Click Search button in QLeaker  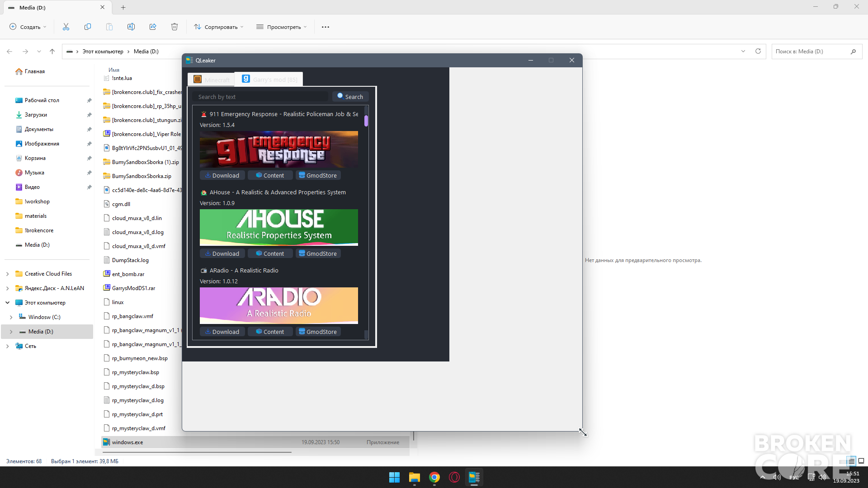click(350, 97)
